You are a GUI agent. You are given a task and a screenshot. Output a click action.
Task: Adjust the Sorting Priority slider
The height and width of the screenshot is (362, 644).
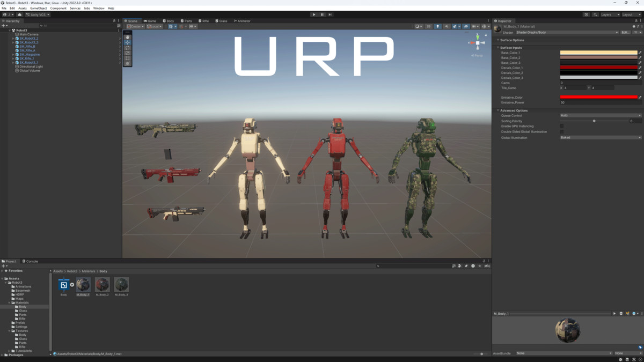coord(594,121)
